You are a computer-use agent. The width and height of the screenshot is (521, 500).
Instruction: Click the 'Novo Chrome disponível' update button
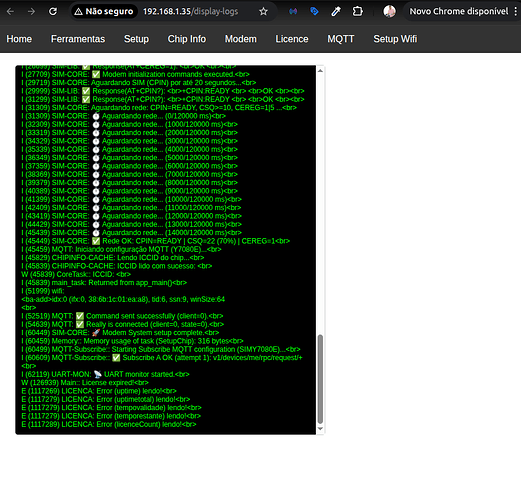click(x=459, y=12)
